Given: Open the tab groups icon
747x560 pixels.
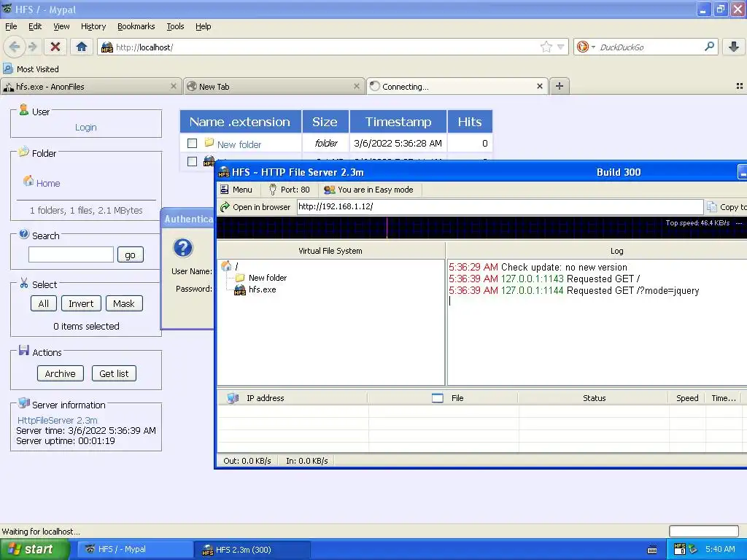Looking at the screenshot, I should click(740, 86).
